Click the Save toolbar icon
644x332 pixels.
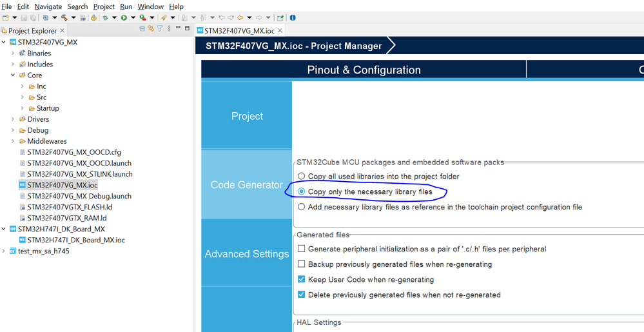click(24, 17)
